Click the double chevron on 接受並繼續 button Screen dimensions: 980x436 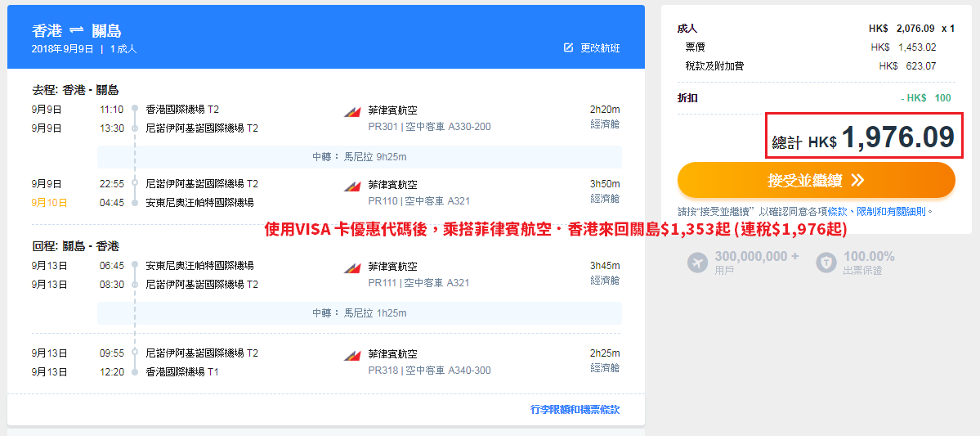coord(857,180)
